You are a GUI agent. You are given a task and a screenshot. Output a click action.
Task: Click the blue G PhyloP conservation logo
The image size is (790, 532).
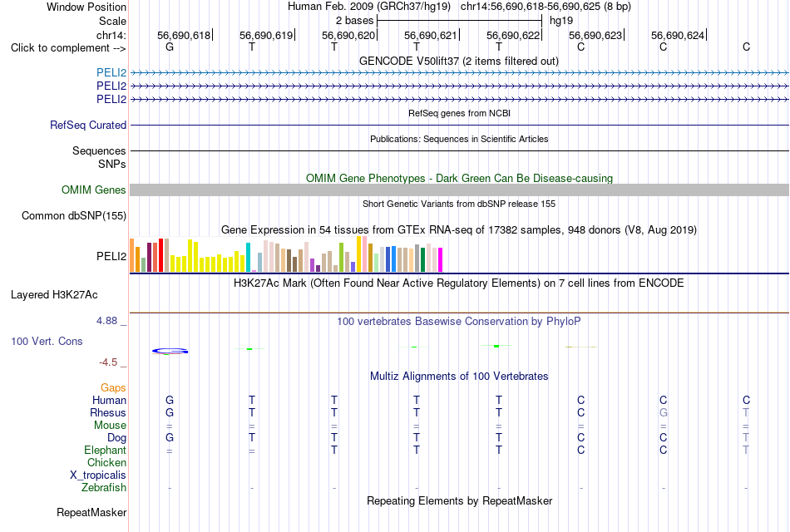pos(170,351)
